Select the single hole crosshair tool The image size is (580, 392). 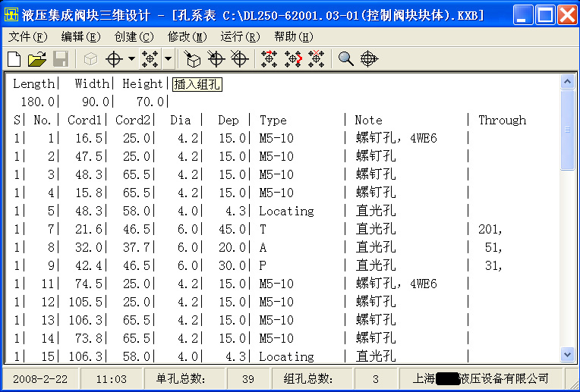tap(114, 59)
